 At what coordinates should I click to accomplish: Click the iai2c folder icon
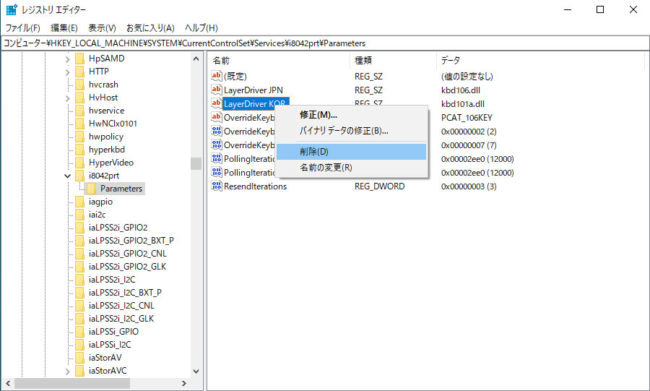pyautogui.click(x=80, y=215)
